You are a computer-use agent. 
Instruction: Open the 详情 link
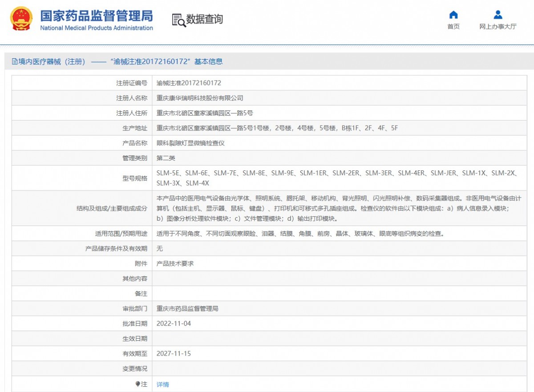163,384
